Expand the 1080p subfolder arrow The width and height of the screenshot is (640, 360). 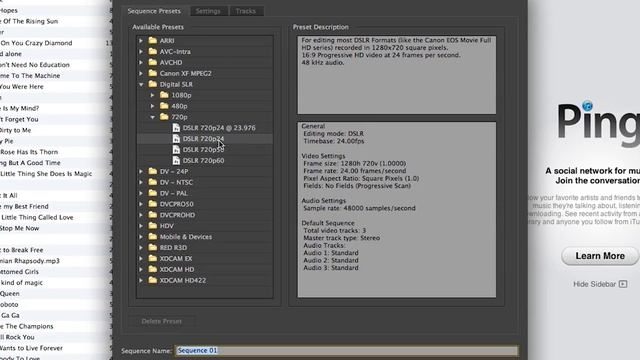152,95
